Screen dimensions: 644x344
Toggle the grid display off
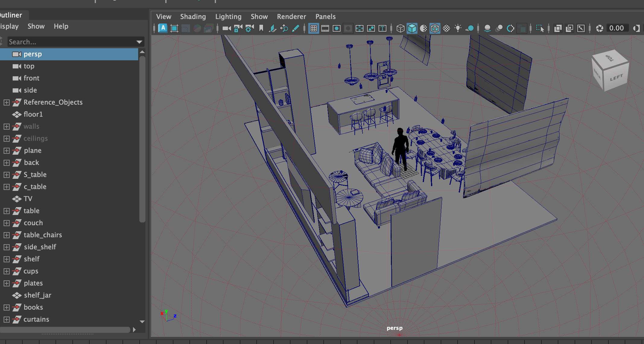point(314,28)
